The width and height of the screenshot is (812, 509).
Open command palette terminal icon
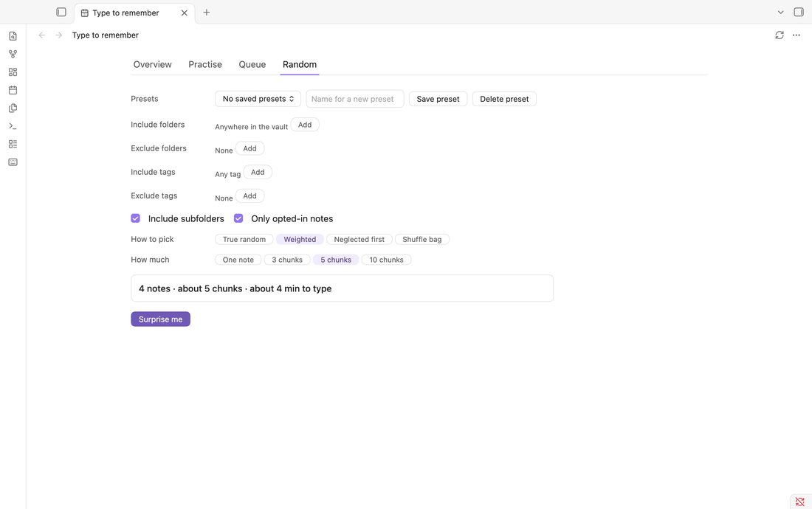(13, 126)
